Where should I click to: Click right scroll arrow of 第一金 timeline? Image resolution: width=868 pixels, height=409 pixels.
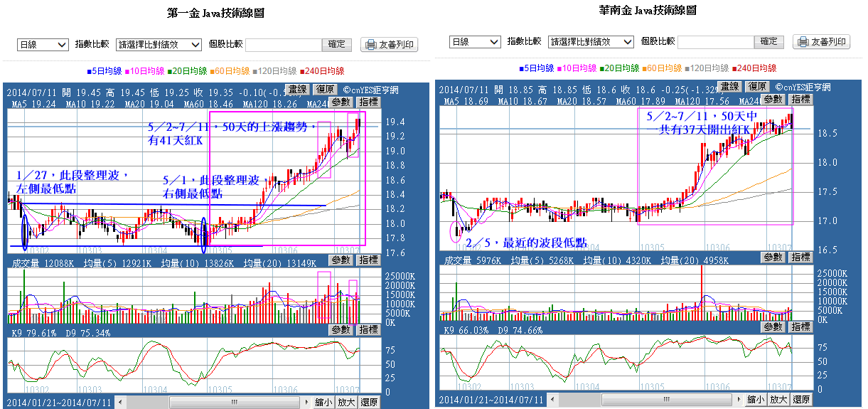tap(307, 403)
